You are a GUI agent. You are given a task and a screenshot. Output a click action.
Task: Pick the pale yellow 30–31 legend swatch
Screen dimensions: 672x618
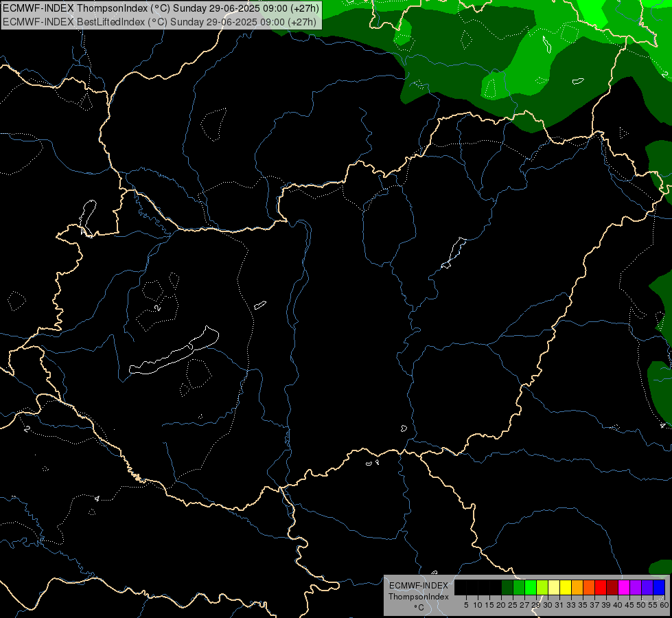pyautogui.click(x=554, y=587)
